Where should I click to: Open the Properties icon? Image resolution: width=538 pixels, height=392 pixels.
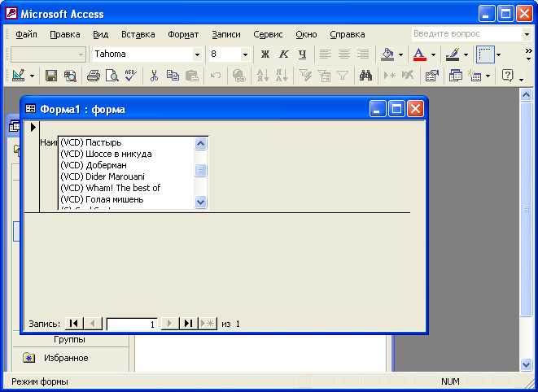[x=432, y=76]
